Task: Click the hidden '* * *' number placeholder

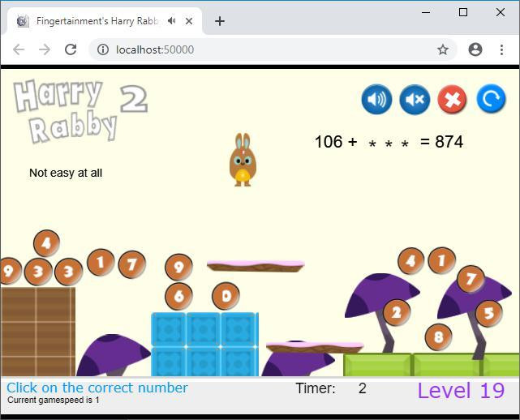Action: tap(389, 144)
